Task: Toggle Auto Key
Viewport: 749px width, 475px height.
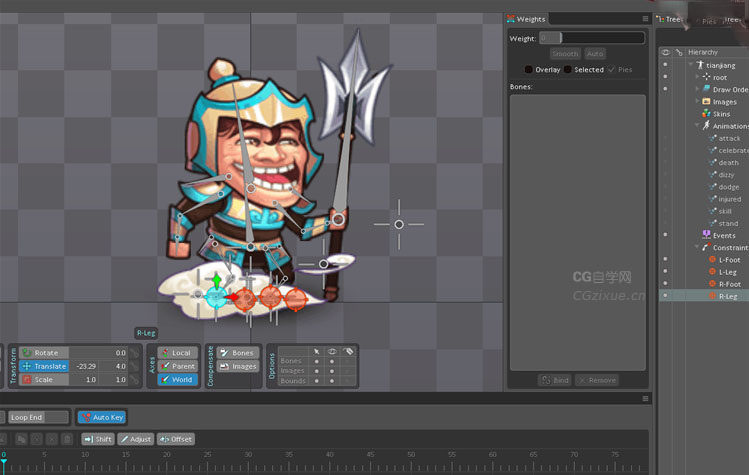Action: [102, 417]
